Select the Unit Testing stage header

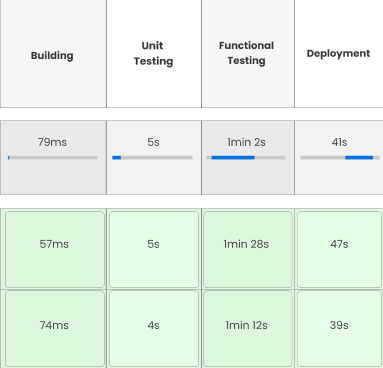click(154, 54)
